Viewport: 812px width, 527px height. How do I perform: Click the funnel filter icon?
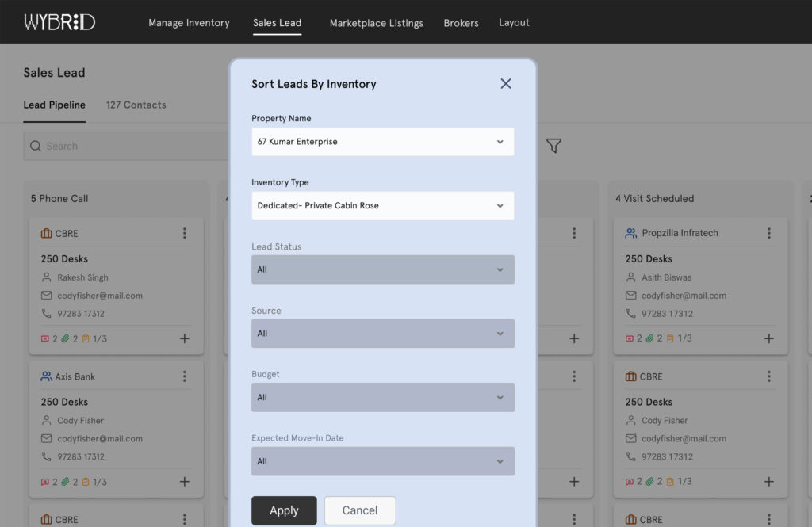coord(553,146)
